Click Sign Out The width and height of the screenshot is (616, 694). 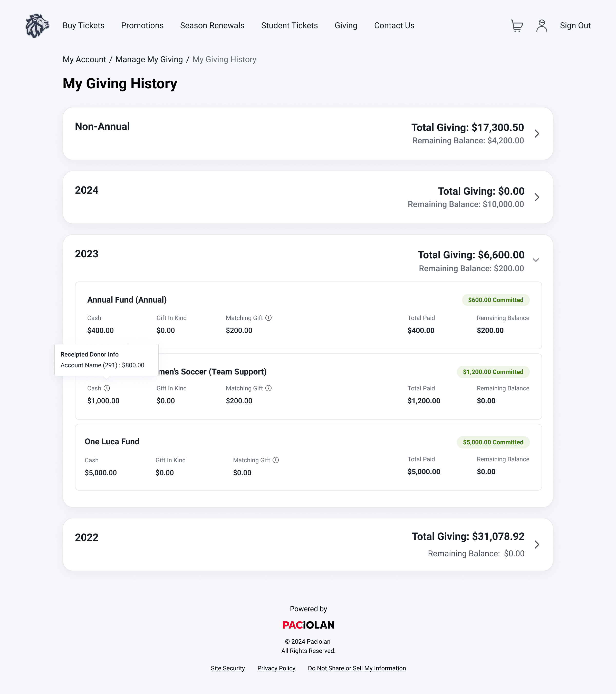coord(575,25)
